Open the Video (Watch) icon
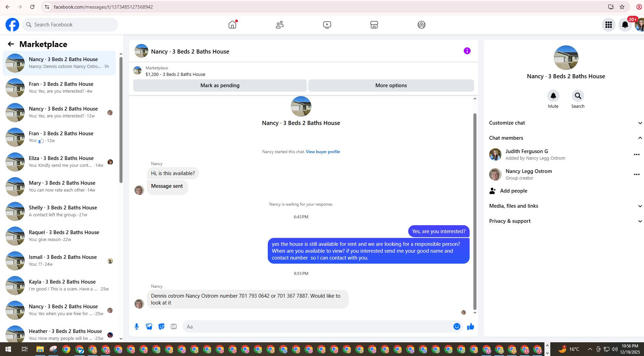 tap(327, 25)
